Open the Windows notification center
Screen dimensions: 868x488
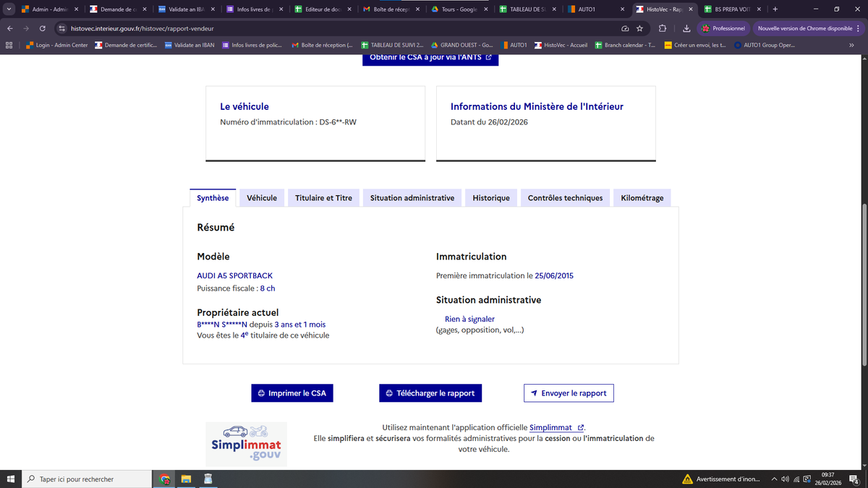854,479
